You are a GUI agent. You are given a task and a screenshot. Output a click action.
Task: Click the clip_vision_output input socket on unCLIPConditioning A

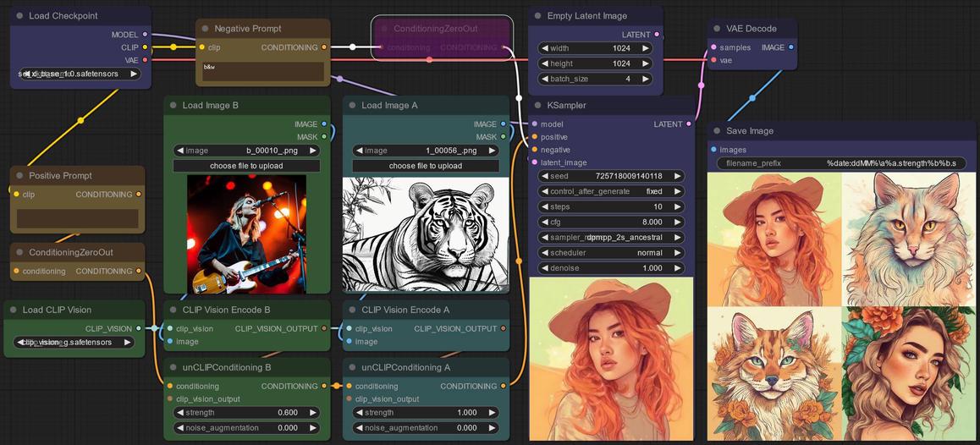pos(350,399)
